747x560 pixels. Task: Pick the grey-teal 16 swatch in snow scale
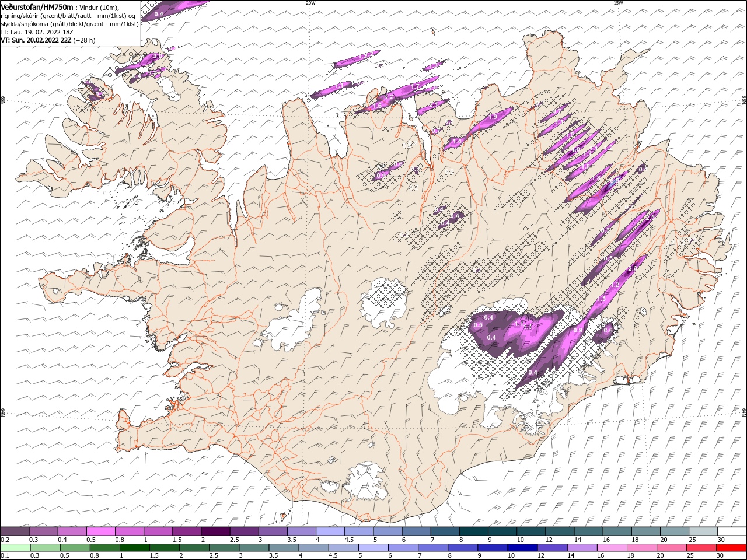[x=617, y=531]
